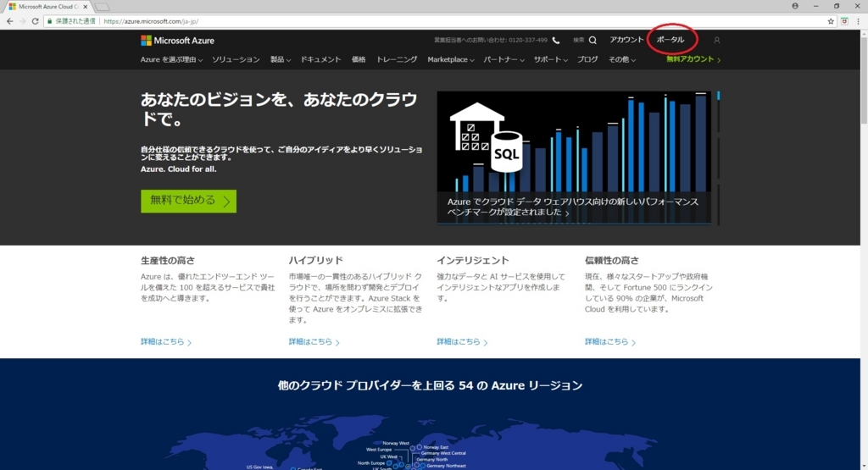Screen dimensions: 868x470
Task: Open the 'ソリューション' menu item
Action: point(236,60)
